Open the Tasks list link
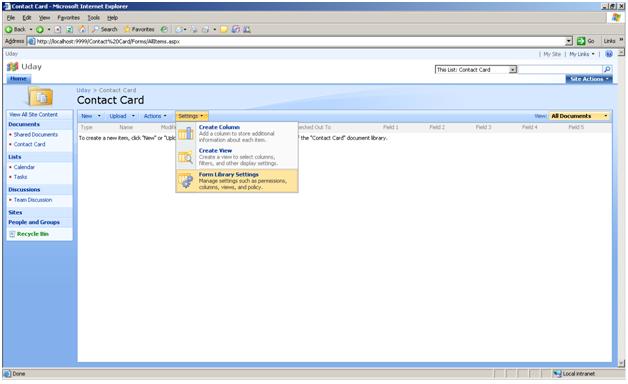This screenshot has width=628, height=384. (x=20, y=177)
